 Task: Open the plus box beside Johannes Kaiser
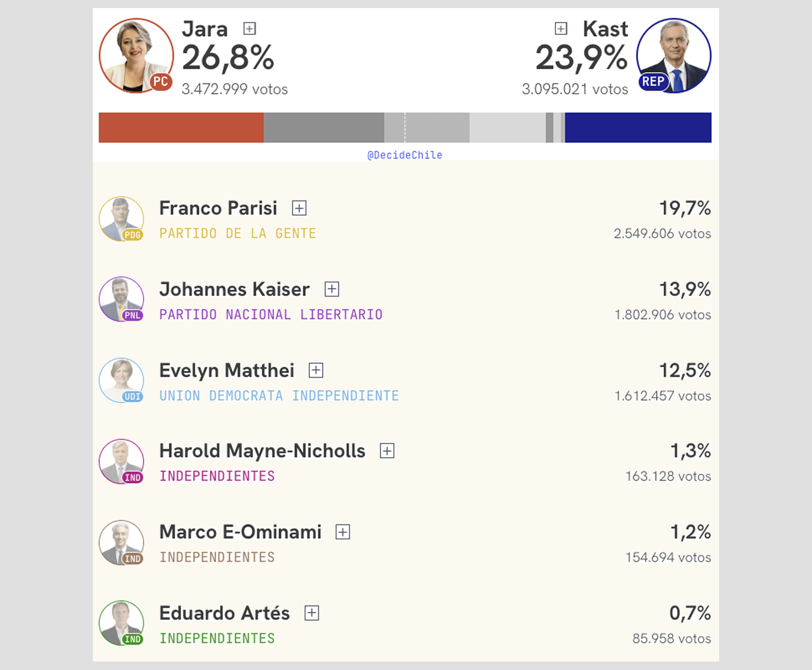coord(332,289)
